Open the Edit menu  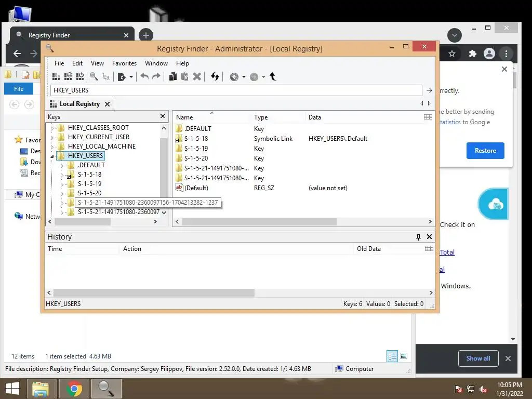[77, 63]
